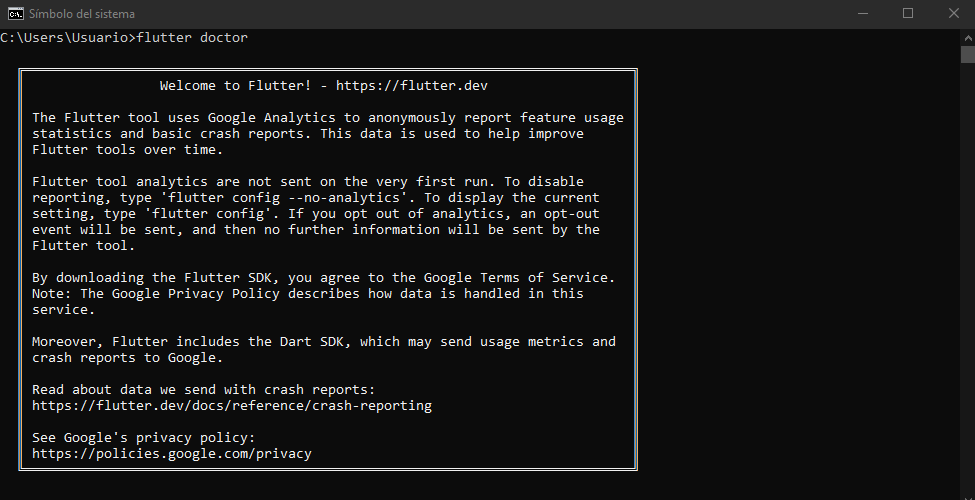
Task: Click the https://flutter.dev URL in the welcome line
Action: pos(412,86)
